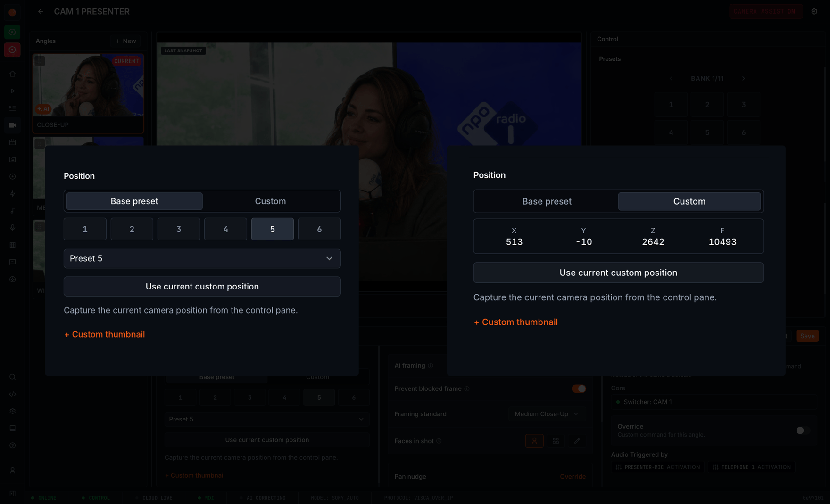Select single-person Faces in shot icon
Image resolution: width=830 pixels, height=504 pixels.
coord(534,441)
